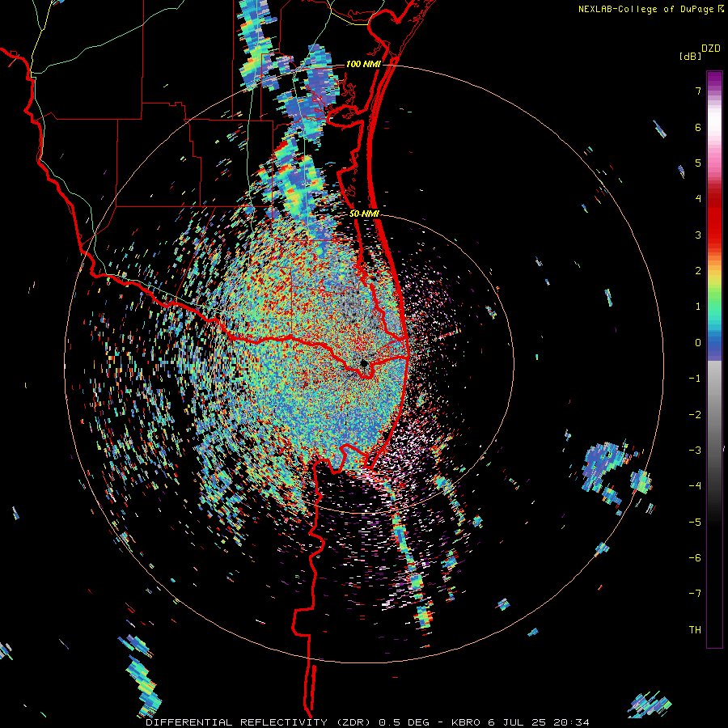Click the 100 NMI range ring label
The height and width of the screenshot is (728, 728).
362,64
